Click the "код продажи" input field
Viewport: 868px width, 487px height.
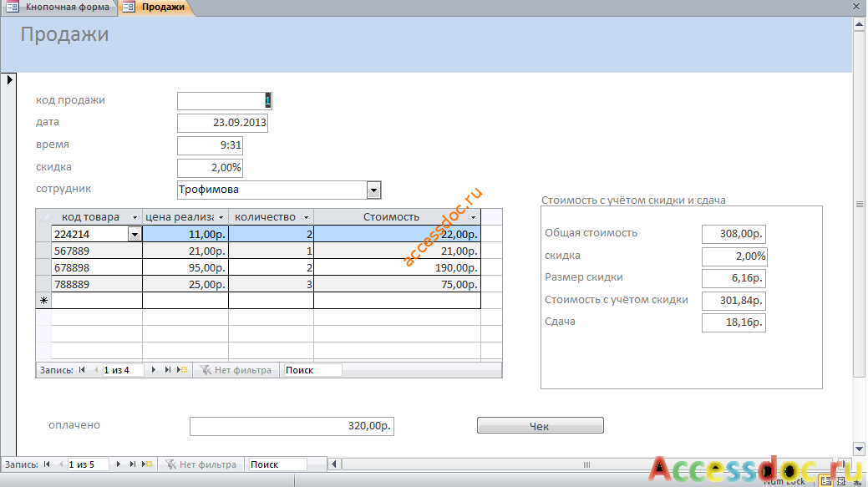click(x=224, y=101)
